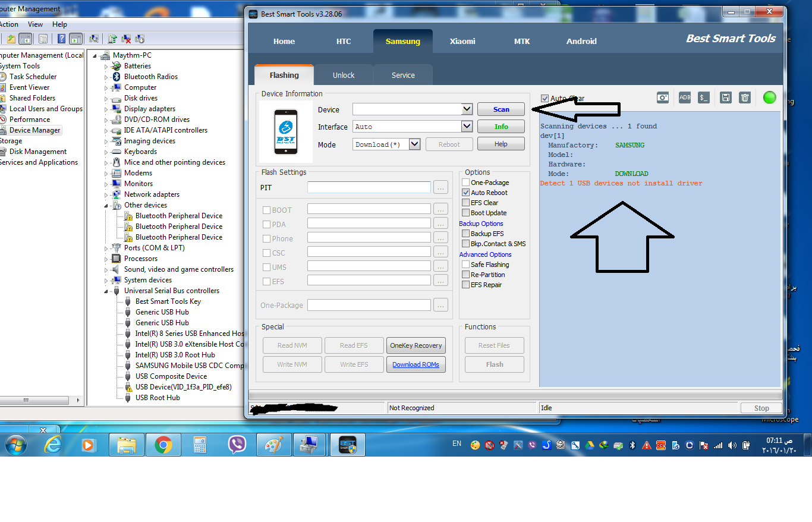Select Device Manager in Computer Management tree
Image resolution: width=812 pixels, height=522 pixels.
coord(35,130)
